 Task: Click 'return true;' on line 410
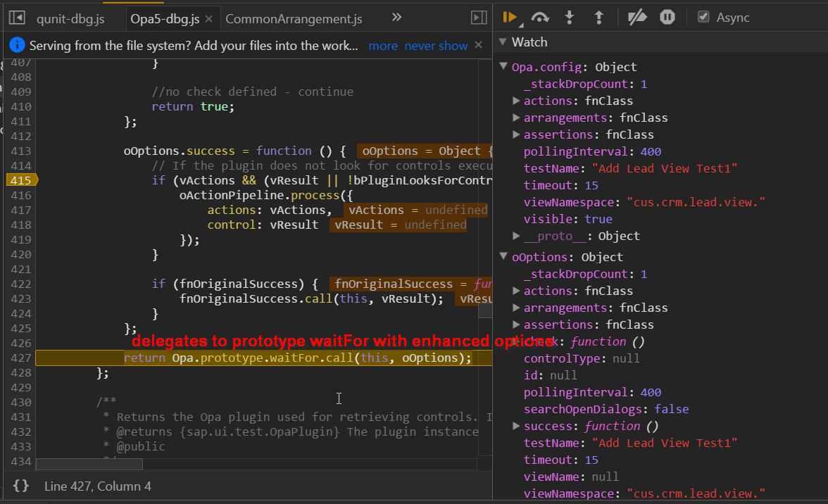(193, 106)
